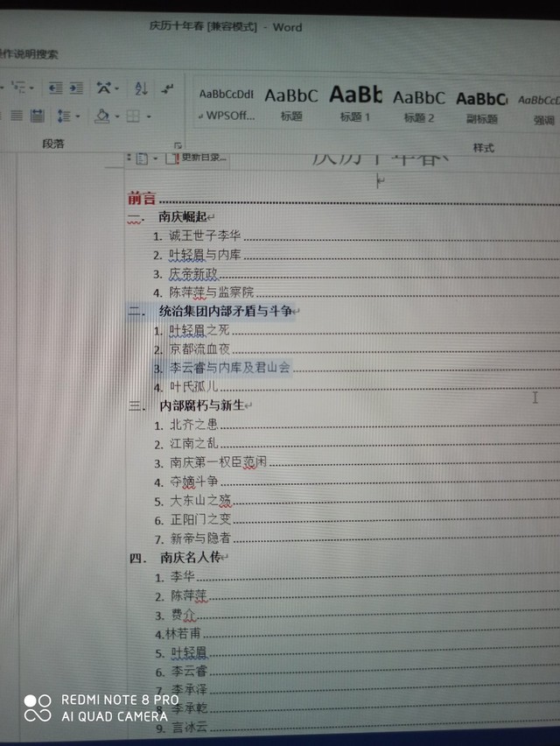Open the Borders dropdown arrow
Screen dimensions: 560x746
click(x=149, y=116)
